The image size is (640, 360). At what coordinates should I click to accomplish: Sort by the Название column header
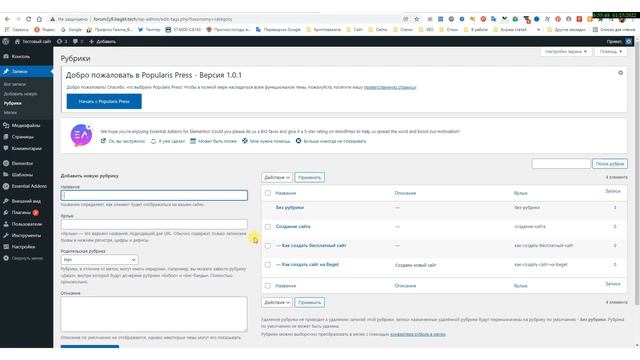[x=285, y=193]
